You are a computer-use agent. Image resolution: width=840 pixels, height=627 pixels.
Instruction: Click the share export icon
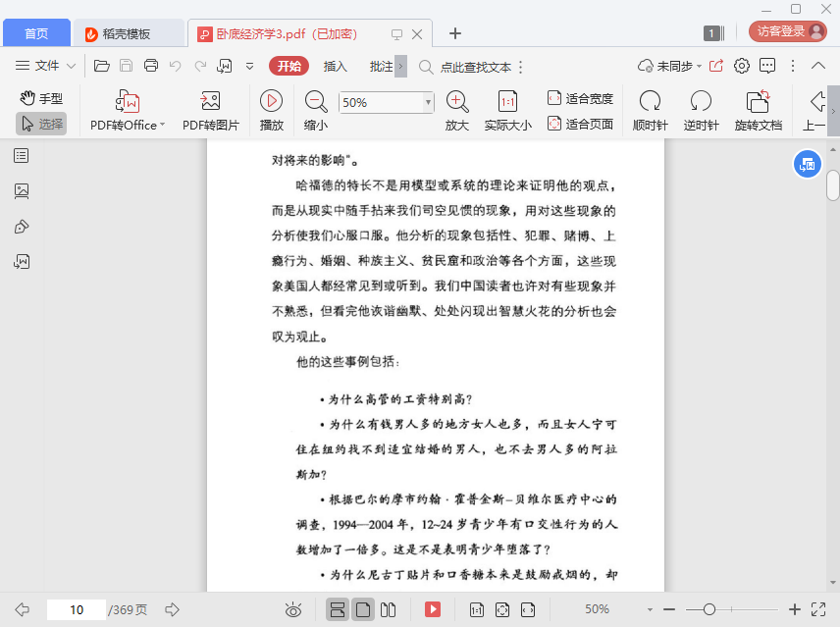[715, 66]
